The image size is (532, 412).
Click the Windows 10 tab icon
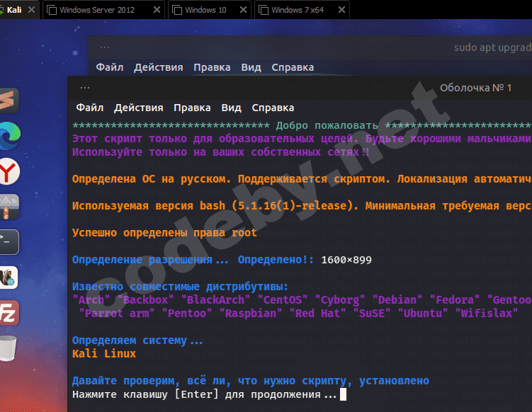pos(177,10)
